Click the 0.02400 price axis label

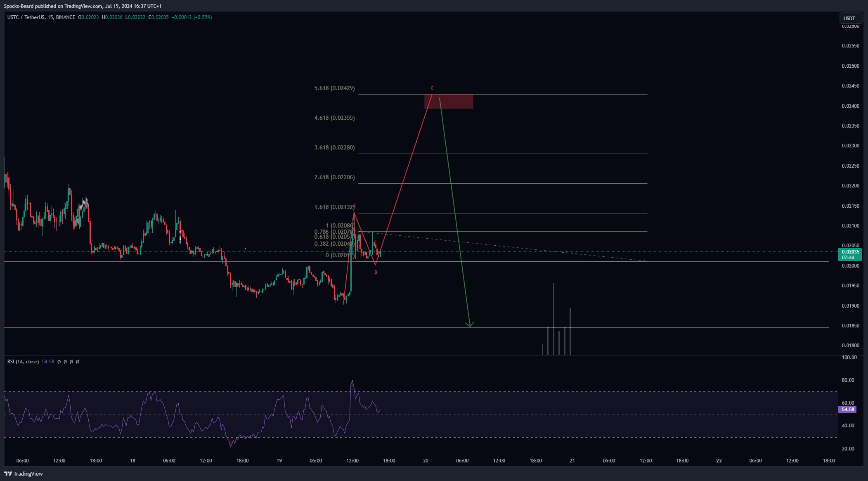[x=850, y=106]
